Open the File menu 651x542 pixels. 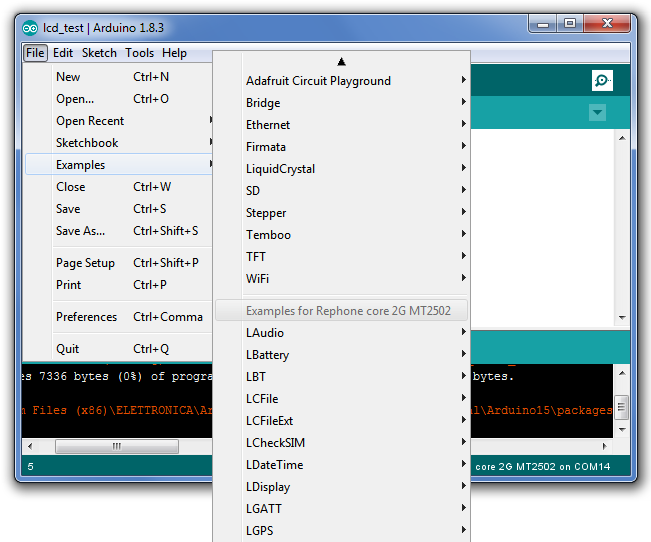[35, 53]
